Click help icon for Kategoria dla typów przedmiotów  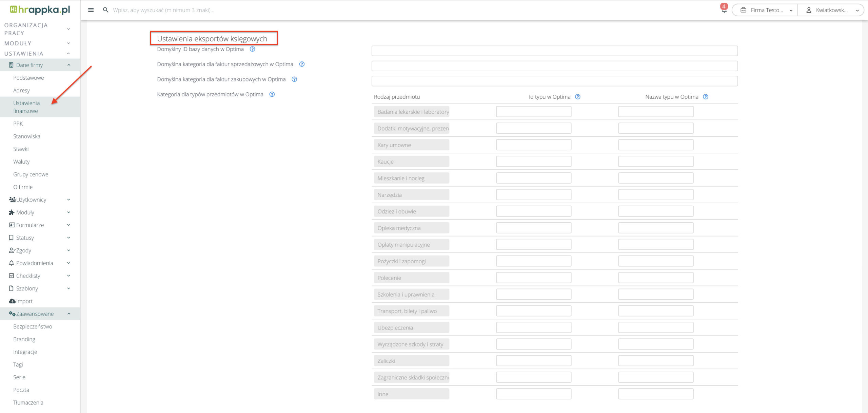click(272, 94)
